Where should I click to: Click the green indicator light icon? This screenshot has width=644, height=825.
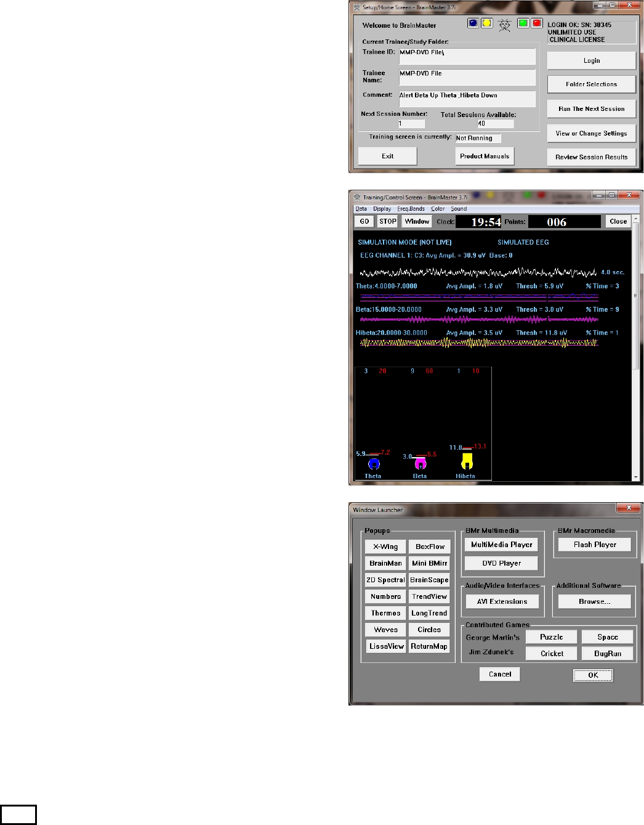(x=523, y=23)
